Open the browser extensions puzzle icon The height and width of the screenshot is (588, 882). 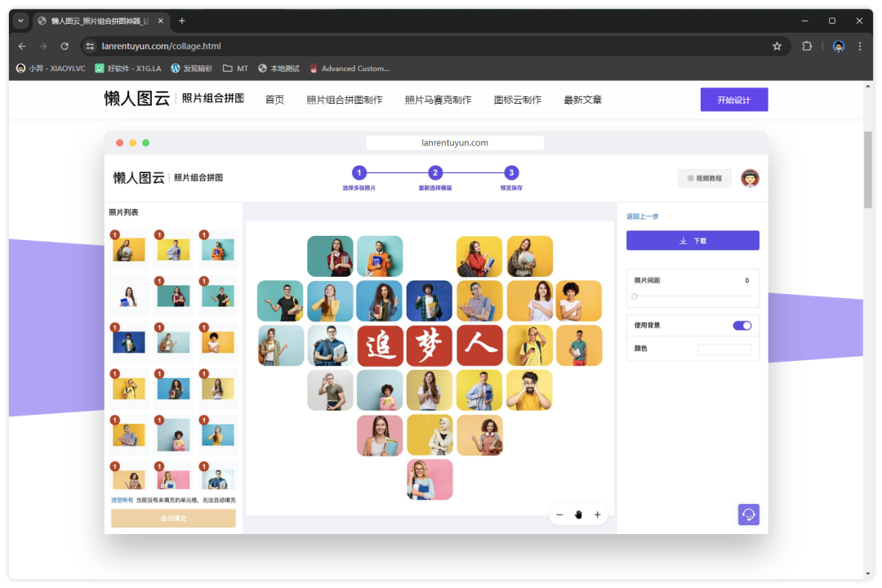807,46
